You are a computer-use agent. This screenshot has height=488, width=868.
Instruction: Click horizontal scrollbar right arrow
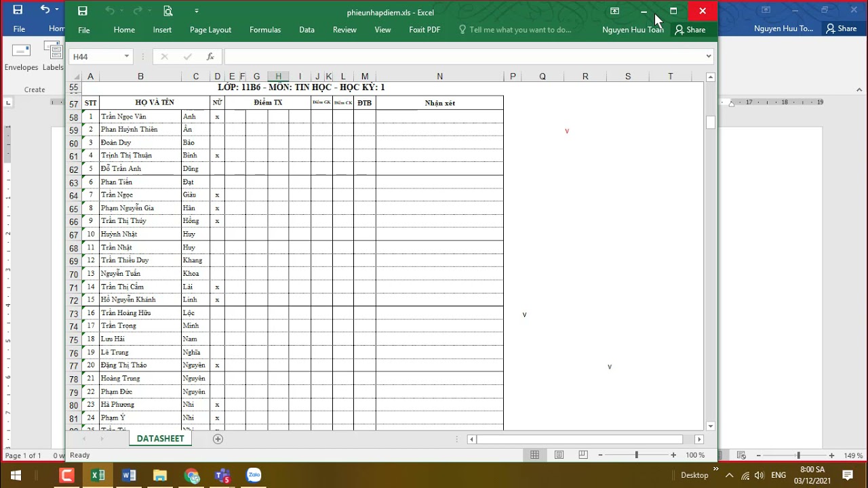pyautogui.click(x=699, y=439)
